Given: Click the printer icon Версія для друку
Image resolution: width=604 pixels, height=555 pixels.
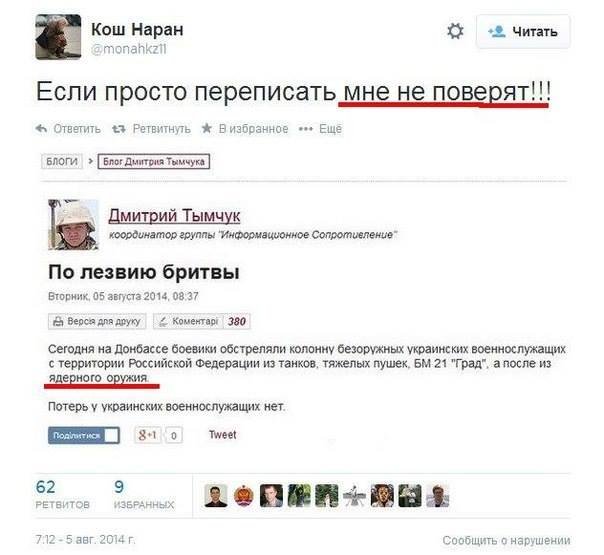Looking at the screenshot, I should point(58,321).
